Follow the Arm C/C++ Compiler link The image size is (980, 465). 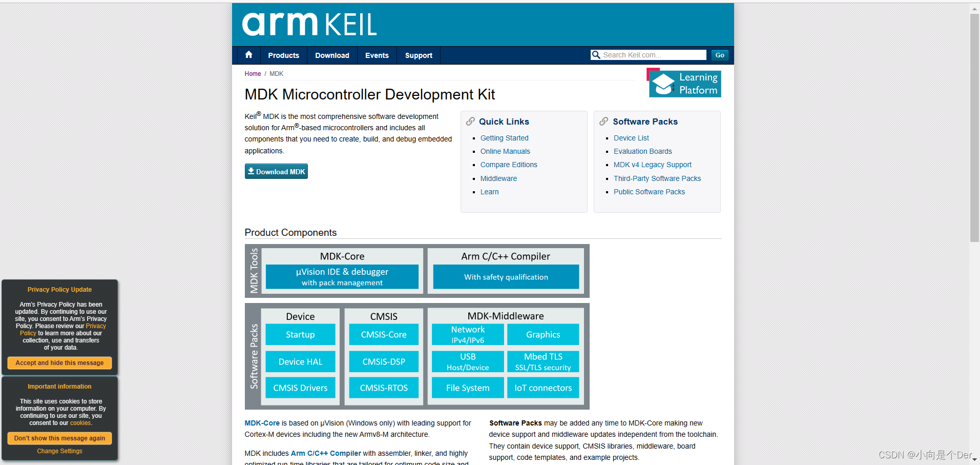pyautogui.click(x=326, y=453)
